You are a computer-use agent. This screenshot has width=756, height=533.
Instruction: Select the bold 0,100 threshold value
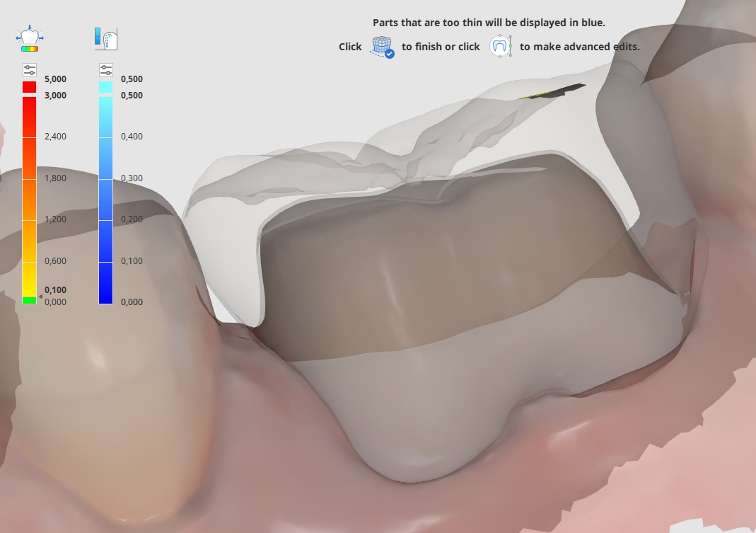click(55, 290)
